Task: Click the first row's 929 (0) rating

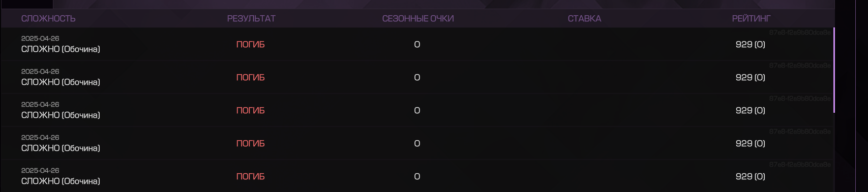Action: coord(751,45)
